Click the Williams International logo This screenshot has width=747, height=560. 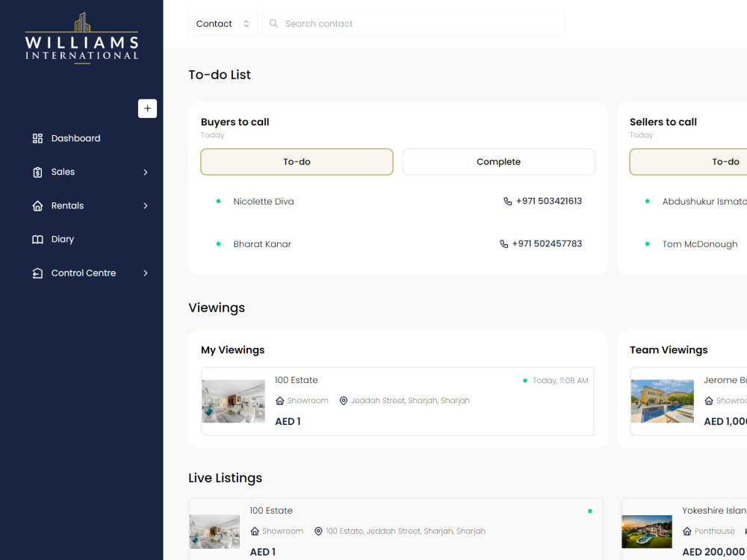pyautogui.click(x=81, y=38)
